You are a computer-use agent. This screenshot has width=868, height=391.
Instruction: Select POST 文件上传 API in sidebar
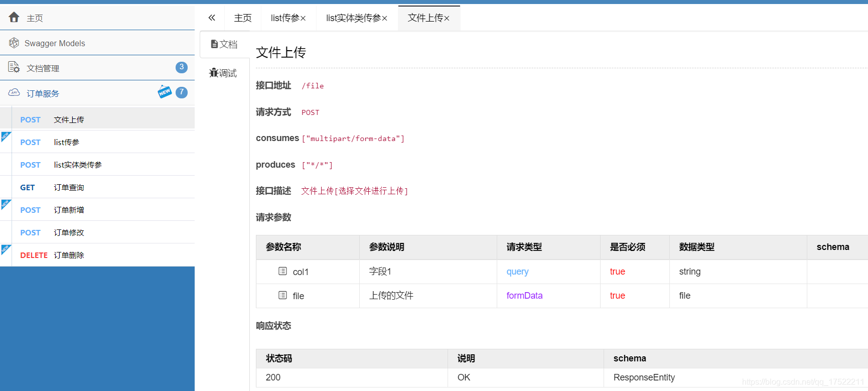point(97,119)
